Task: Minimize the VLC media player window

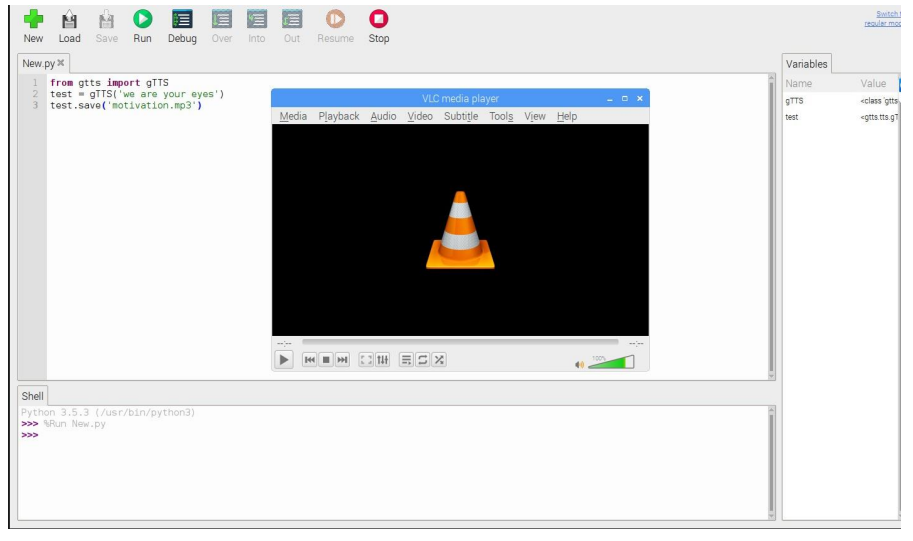Action: (x=610, y=99)
